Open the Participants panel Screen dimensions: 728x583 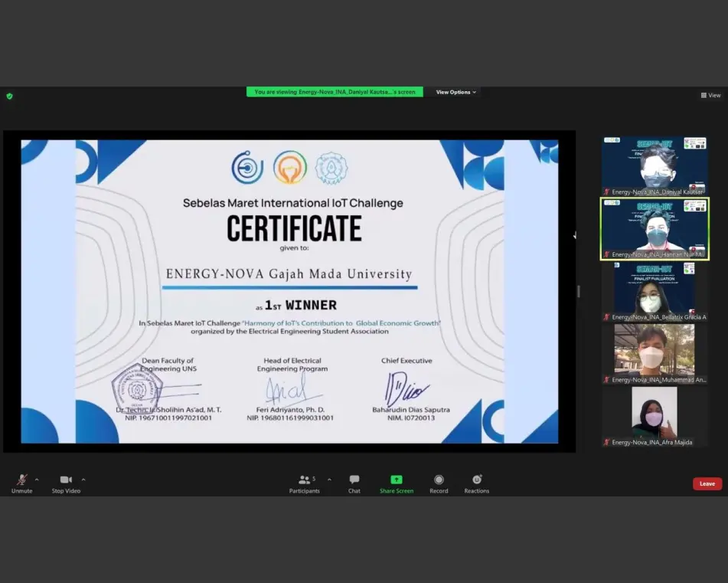(x=305, y=483)
